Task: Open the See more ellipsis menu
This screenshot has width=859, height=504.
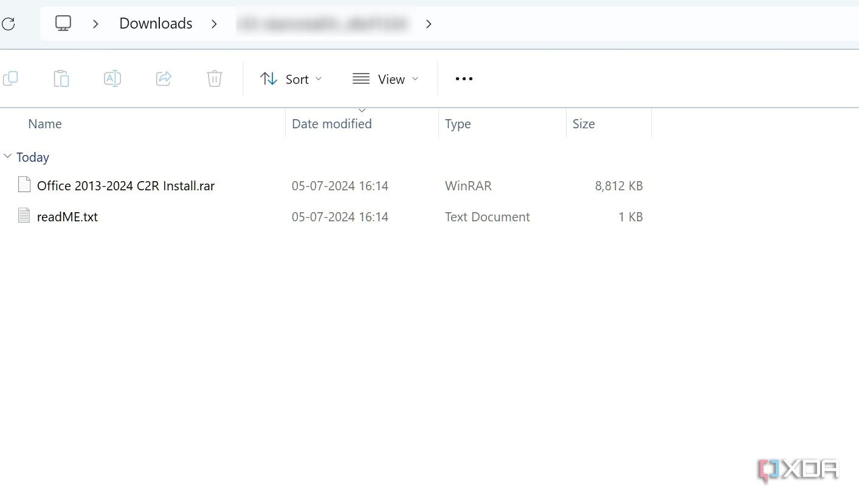Action: 463,78
